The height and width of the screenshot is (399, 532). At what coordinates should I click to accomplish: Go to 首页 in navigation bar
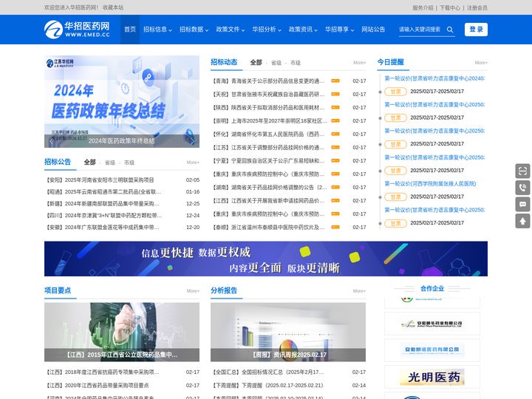[130, 30]
